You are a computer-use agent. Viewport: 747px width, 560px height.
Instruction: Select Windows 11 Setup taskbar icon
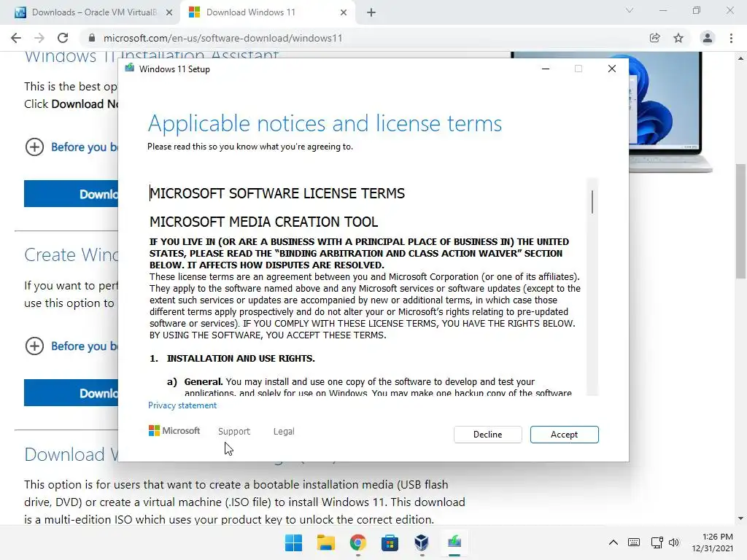point(454,542)
